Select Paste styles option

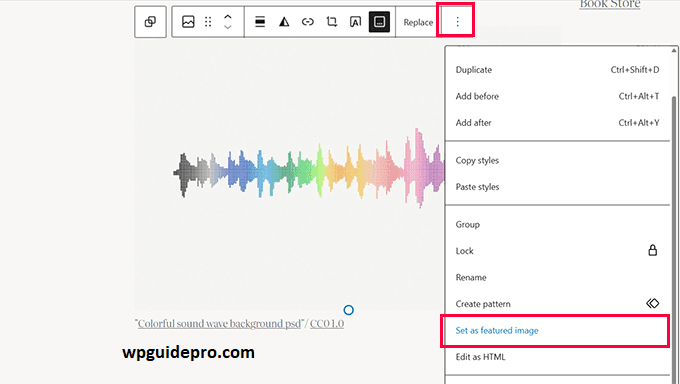click(557, 187)
